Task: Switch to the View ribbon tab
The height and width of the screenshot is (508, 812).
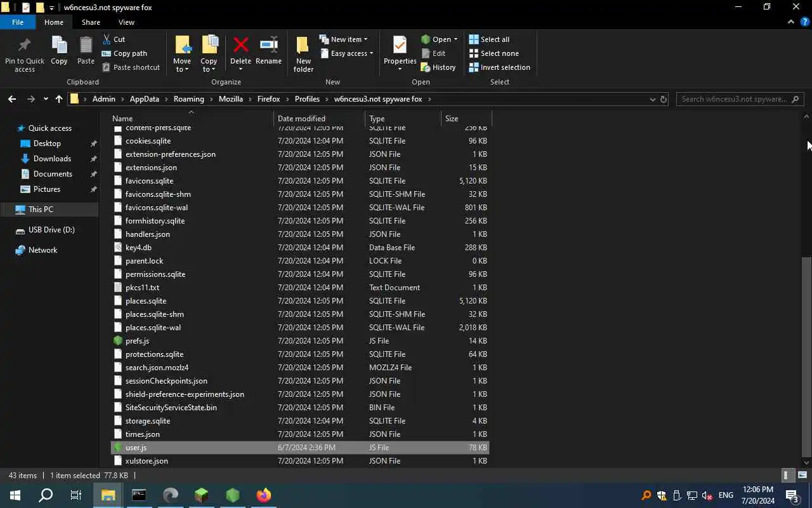Action: 126,22
